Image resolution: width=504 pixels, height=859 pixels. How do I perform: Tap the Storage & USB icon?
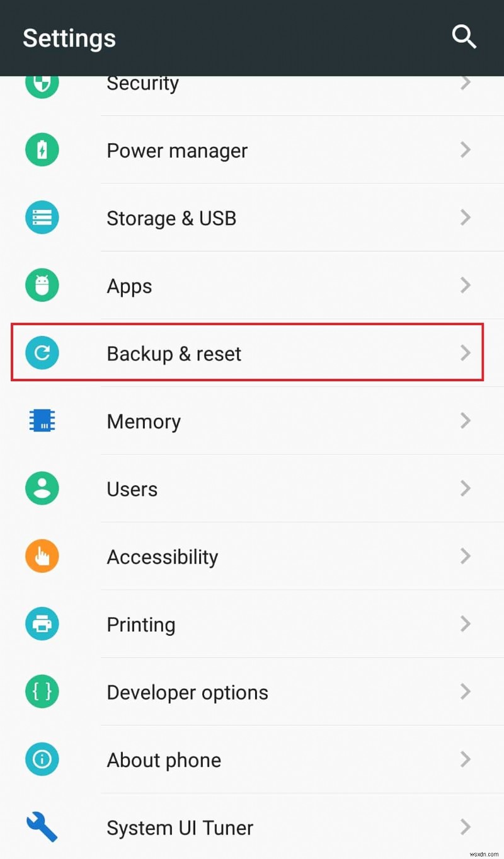(x=42, y=218)
